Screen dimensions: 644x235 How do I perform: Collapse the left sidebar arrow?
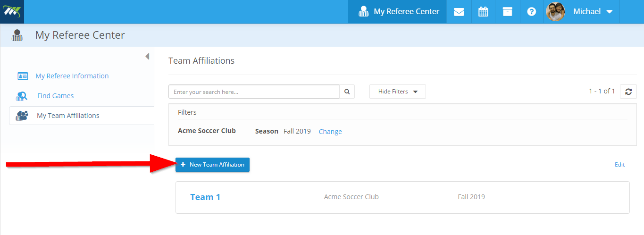[147, 57]
